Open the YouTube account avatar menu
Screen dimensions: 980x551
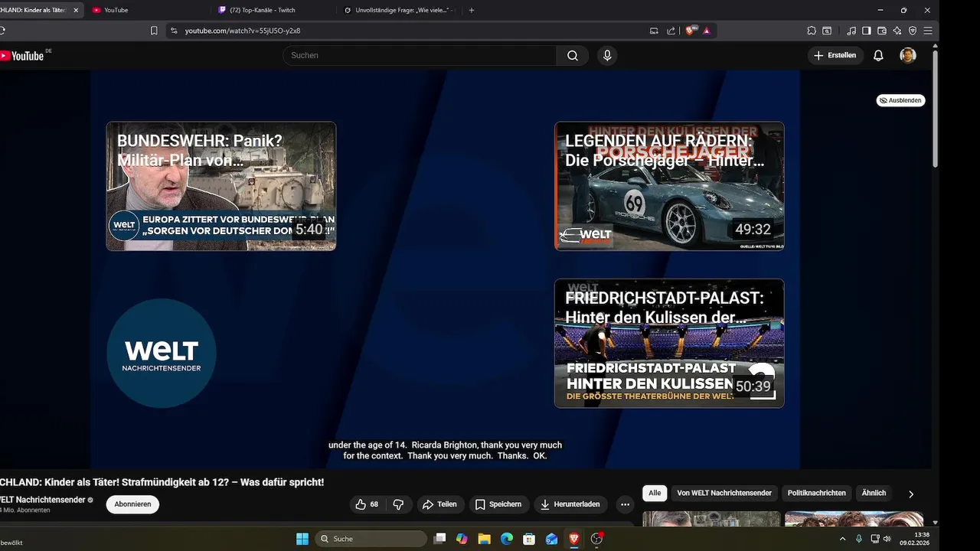908,55
